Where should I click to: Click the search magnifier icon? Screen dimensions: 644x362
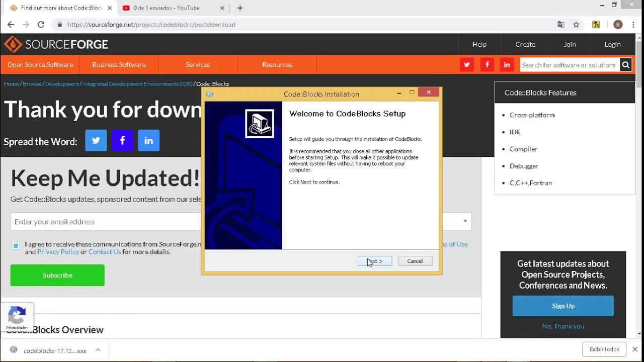(625, 65)
